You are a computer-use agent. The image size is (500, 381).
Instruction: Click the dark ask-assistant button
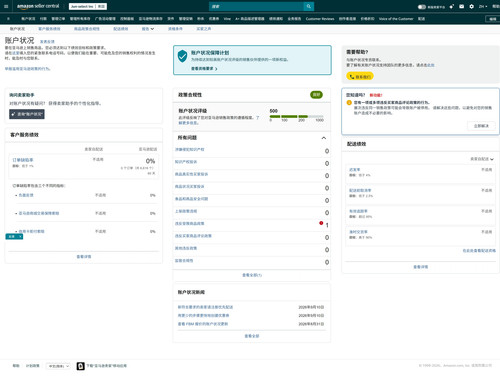27,114
